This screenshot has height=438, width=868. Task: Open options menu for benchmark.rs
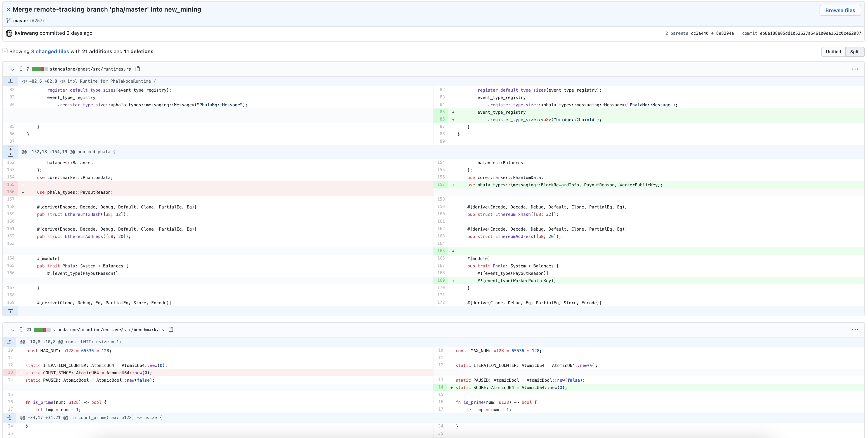[855, 330]
